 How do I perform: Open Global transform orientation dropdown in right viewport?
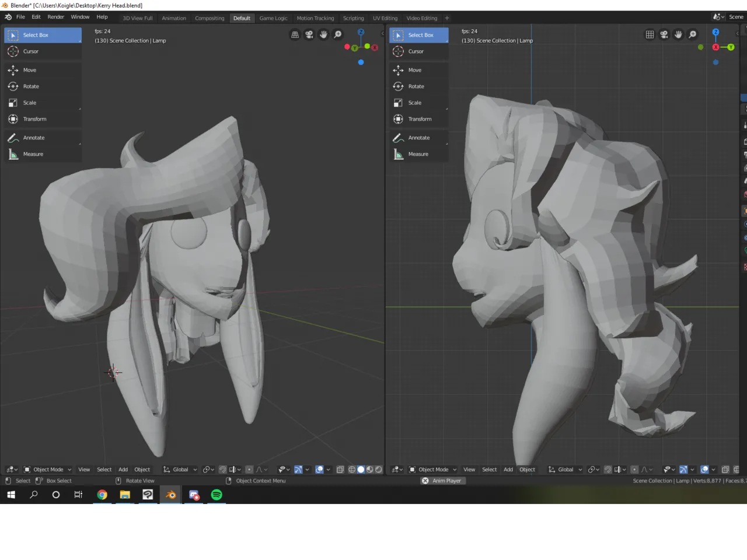tap(566, 470)
